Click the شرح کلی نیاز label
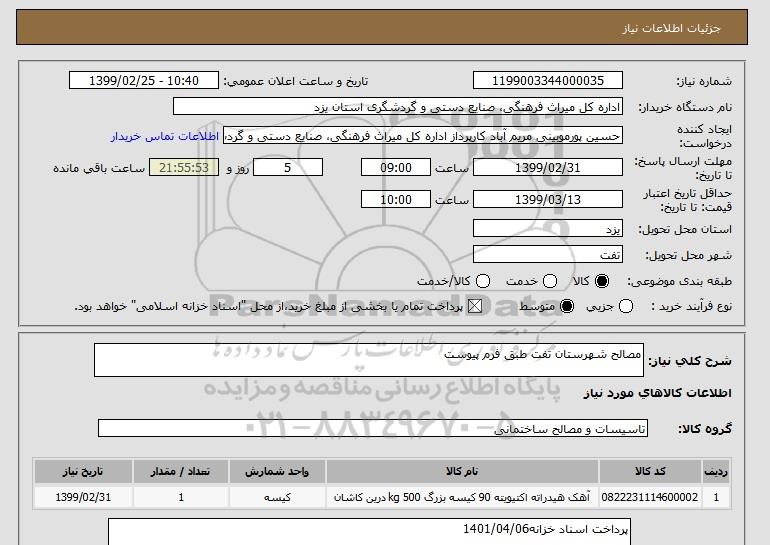The height and width of the screenshot is (545, 770). click(x=690, y=361)
